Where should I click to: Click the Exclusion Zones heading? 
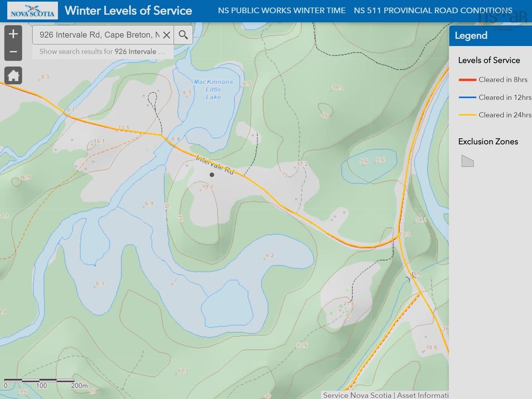[488, 141]
